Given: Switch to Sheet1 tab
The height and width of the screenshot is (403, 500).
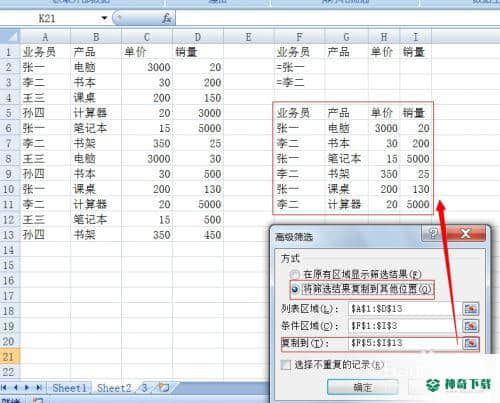Looking at the screenshot, I should pos(69,388).
